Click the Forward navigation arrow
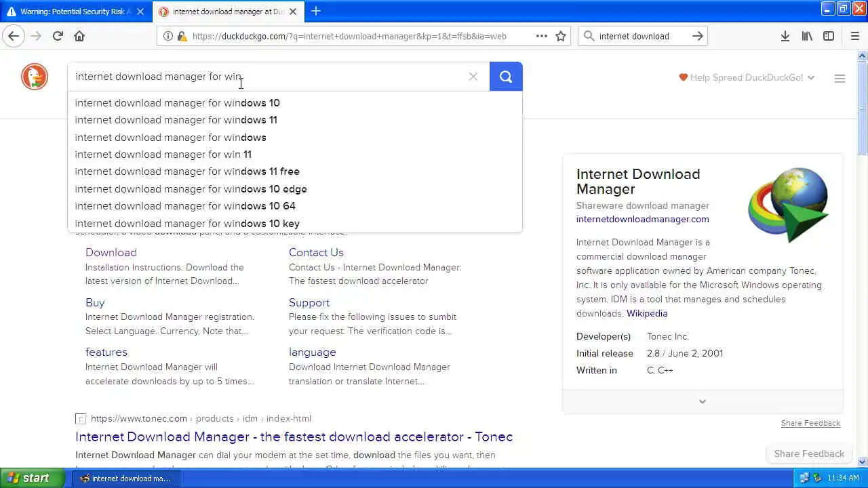 [35, 36]
